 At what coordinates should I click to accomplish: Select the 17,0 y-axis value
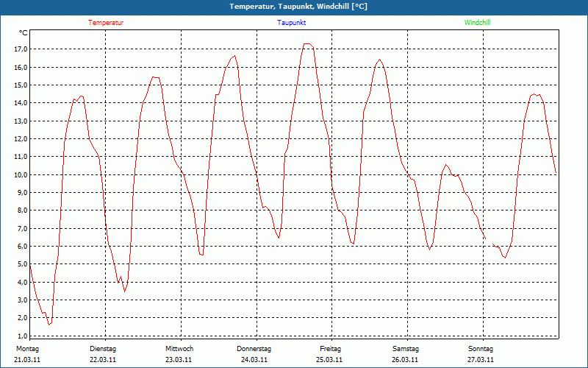pyautogui.click(x=21, y=49)
